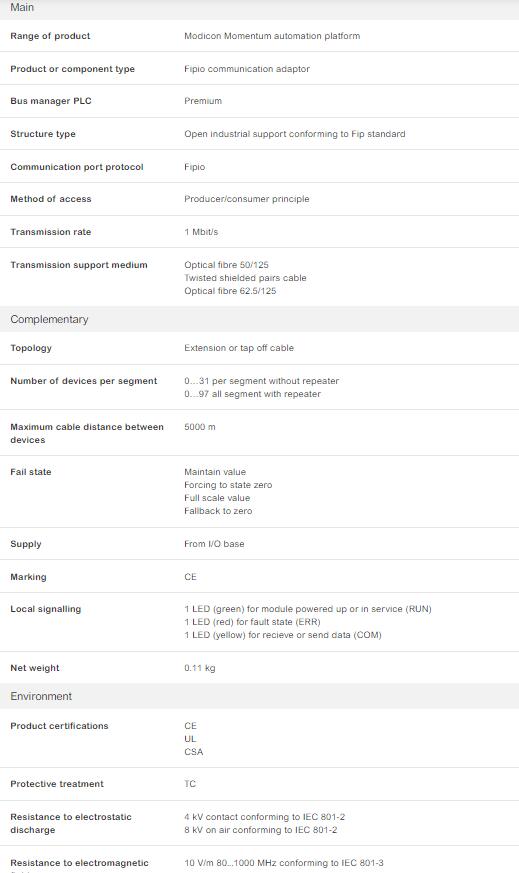Click the Fail state label
The image size is (519, 873).
31,472
